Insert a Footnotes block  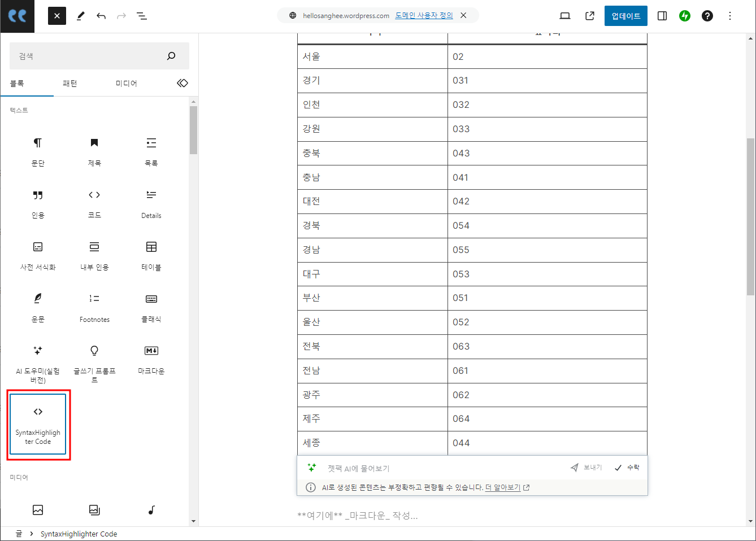(94, 308)
